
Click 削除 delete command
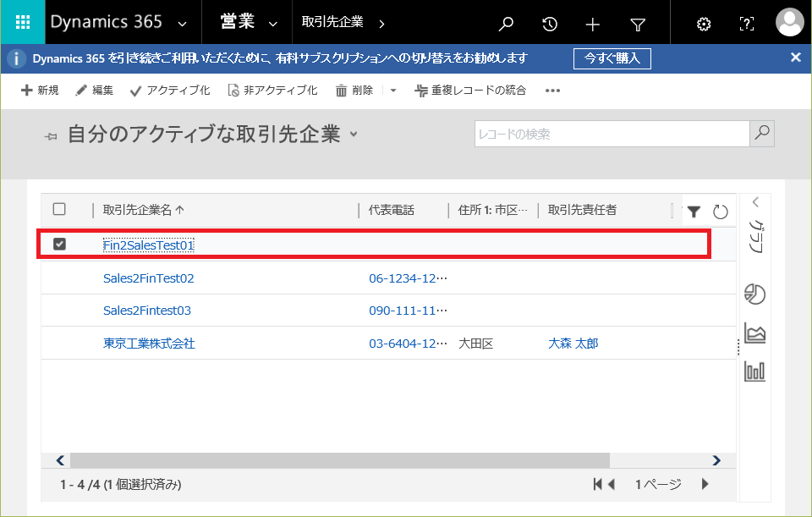coord(354,91)
